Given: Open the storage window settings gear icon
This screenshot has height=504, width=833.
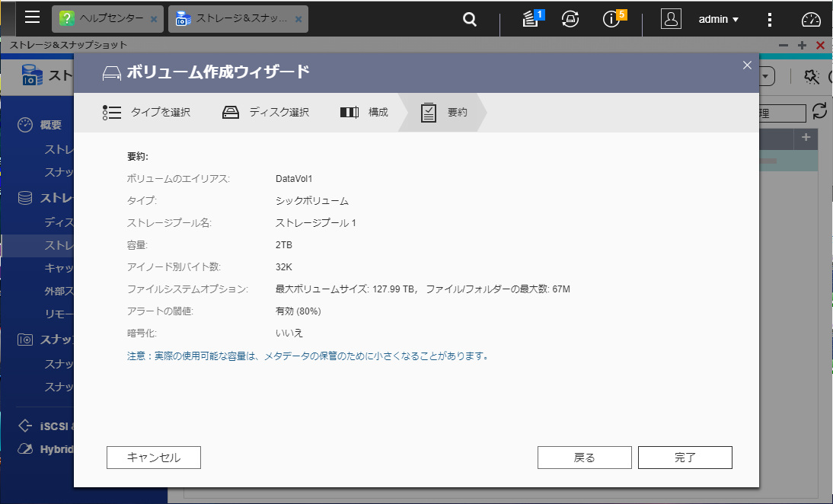Looking at the screenshot, I should coord(811,76).
